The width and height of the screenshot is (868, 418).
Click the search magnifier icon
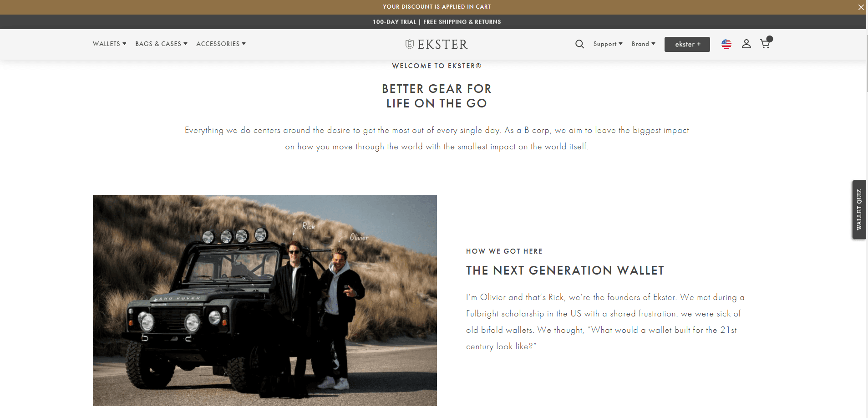click(x=579, y=44)
